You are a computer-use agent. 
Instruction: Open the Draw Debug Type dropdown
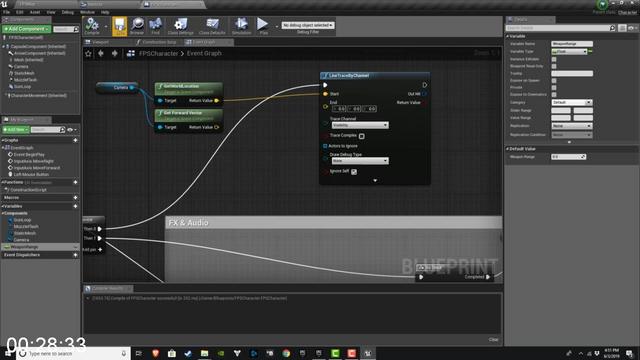tap(360, 161)
